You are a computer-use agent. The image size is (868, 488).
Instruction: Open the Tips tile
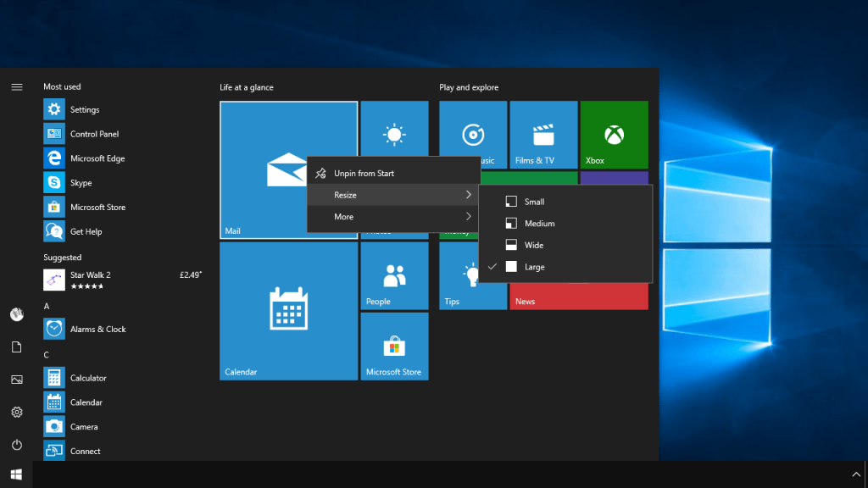[x=459, y=275]
